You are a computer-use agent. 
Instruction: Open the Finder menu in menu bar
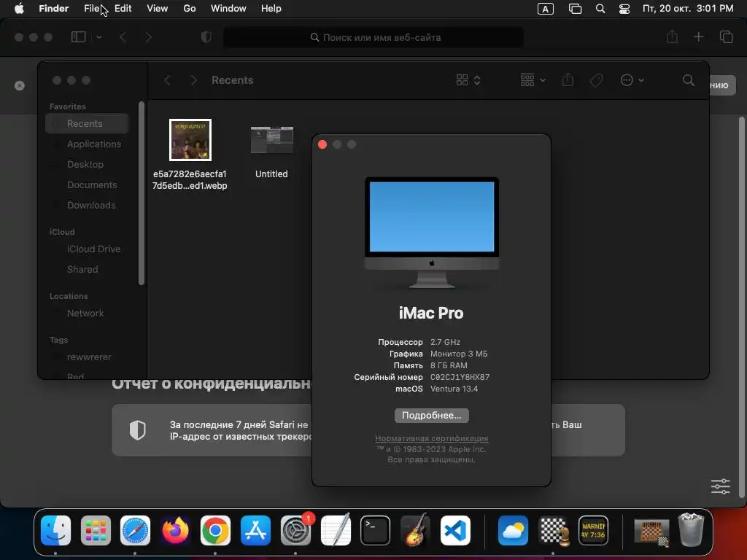click(53, 9)
